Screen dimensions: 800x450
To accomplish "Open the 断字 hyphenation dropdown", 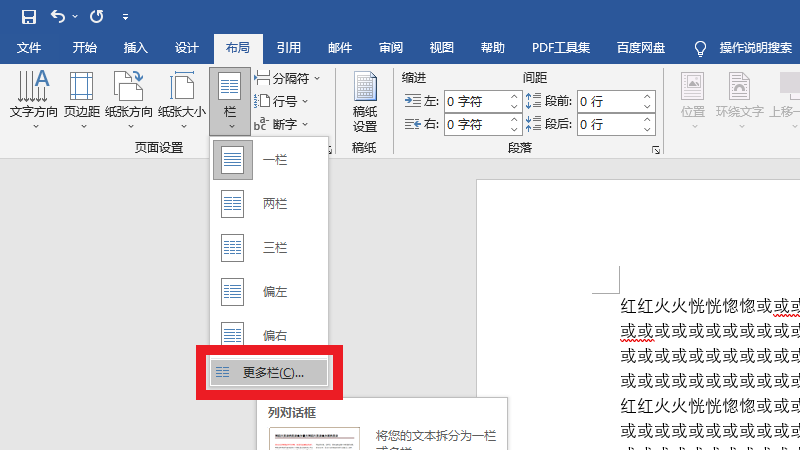I will pos(281,124).
